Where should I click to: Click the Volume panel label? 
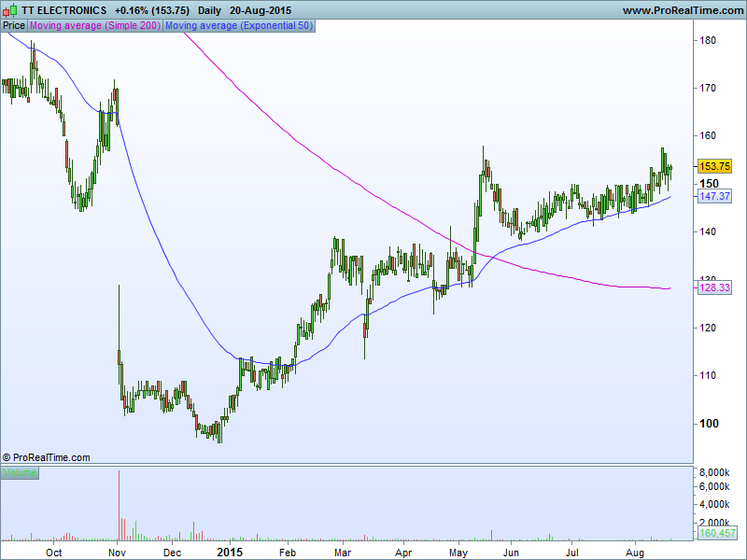click(20, 473)
